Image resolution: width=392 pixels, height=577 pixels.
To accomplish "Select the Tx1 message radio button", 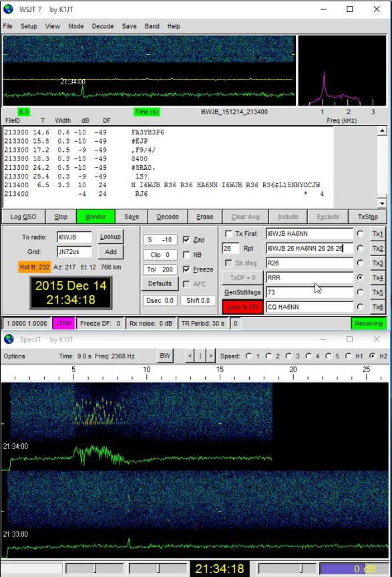I will tap(360, 233).
